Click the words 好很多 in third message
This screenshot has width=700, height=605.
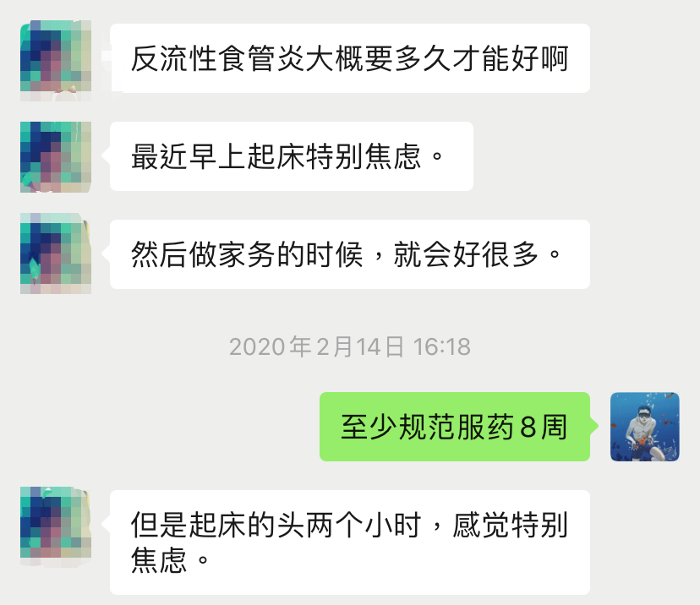pos(496,254)
